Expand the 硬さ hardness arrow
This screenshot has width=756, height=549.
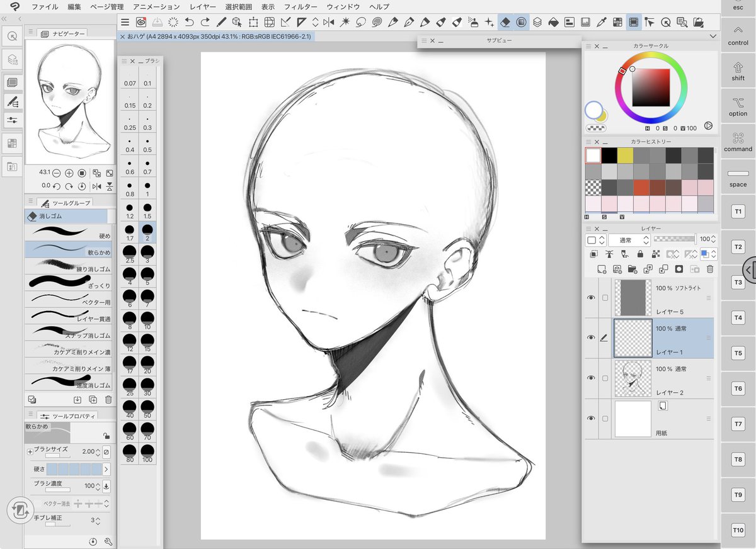pos(106,469)
